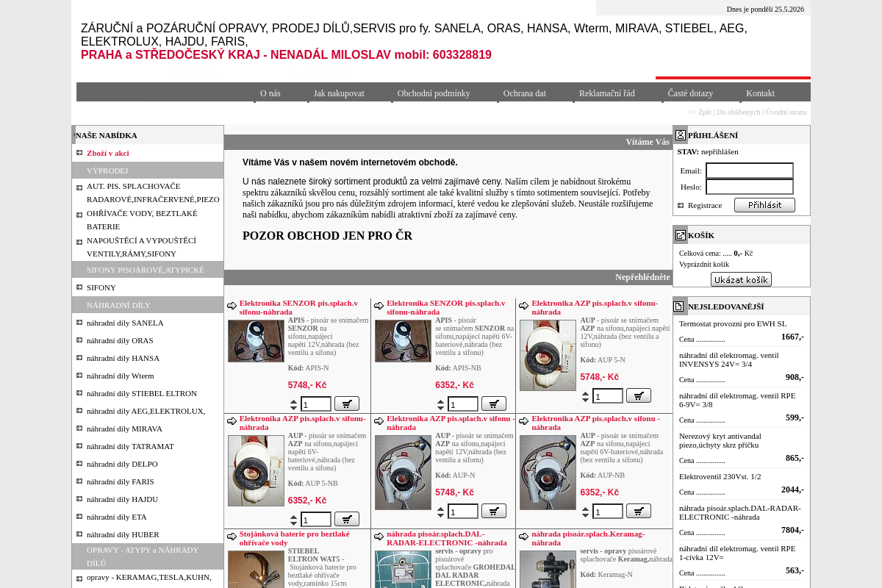This screenshot has height=588, width=882.
Task: Click the NEJSLEDOVANĚJŠÍ panel header icon
Action: pyautogui.click(x=678, y=306)
